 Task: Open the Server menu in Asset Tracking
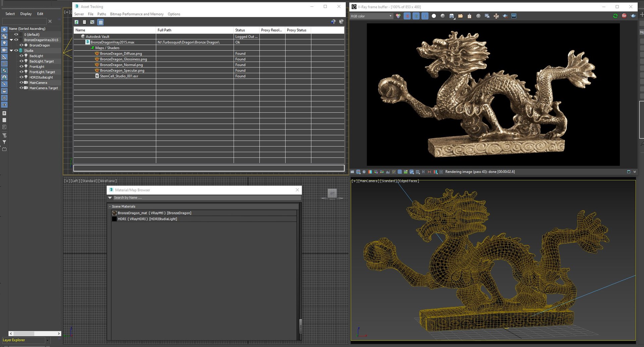(x=79, y=14)
